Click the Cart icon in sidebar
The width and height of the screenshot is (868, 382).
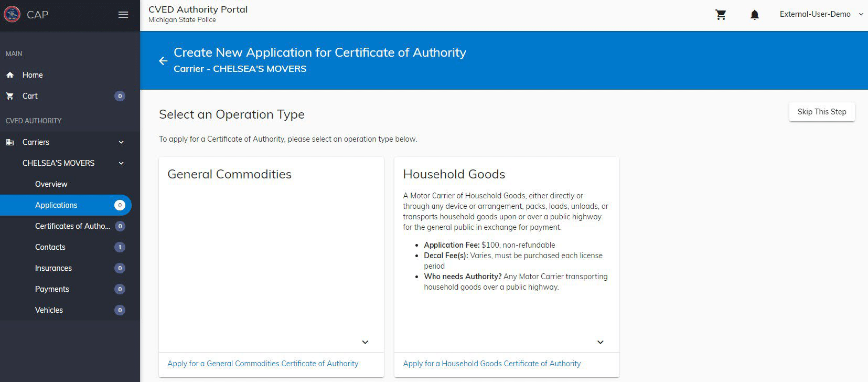10,96
